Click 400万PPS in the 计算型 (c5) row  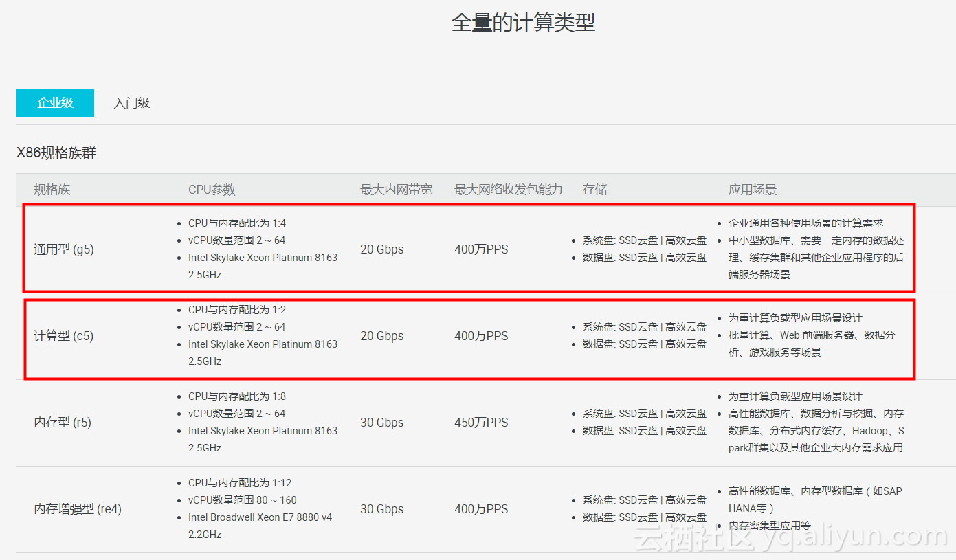(x=481, y=336)
